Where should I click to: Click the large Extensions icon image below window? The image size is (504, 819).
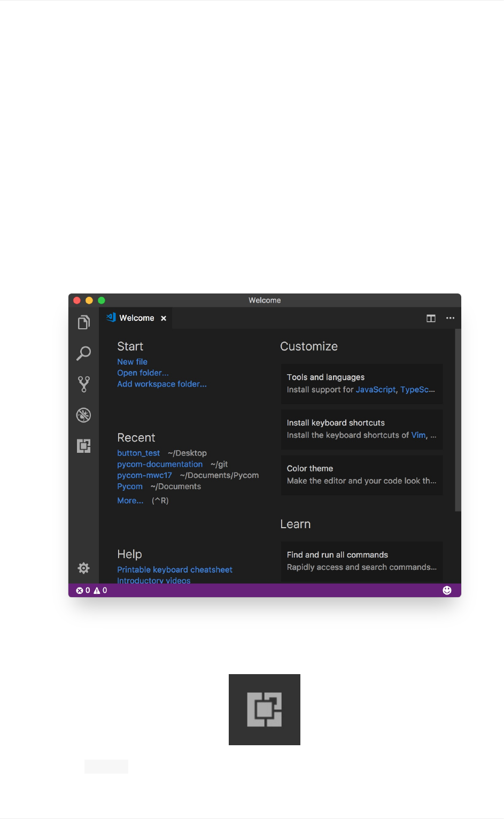265,709
